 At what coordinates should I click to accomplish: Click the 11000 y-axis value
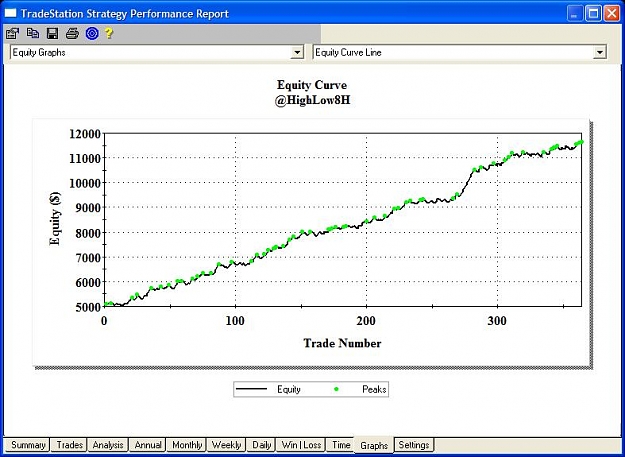[x=85, y=159]
